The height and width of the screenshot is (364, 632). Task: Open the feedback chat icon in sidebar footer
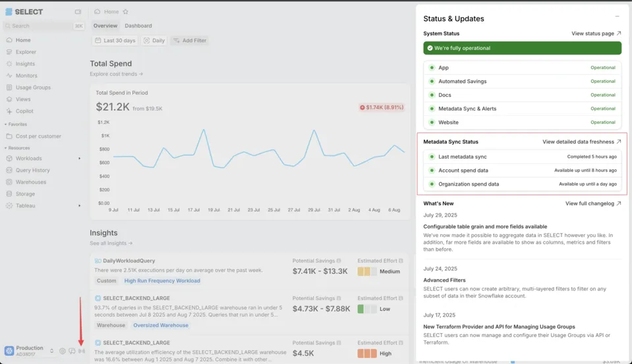[x=72, y=351]
